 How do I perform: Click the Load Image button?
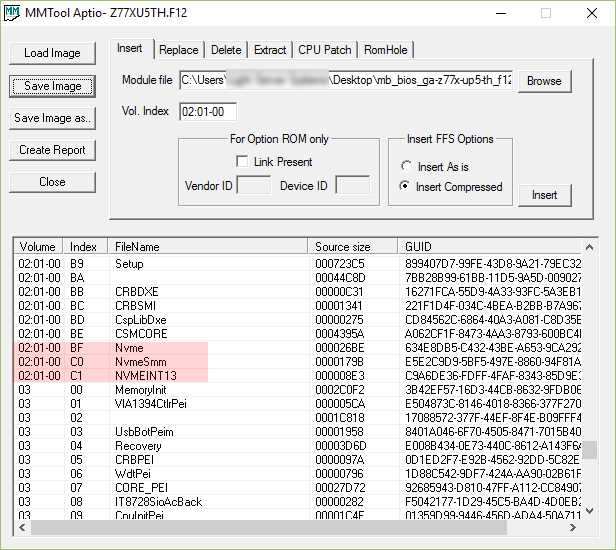(x=52, y=53)
